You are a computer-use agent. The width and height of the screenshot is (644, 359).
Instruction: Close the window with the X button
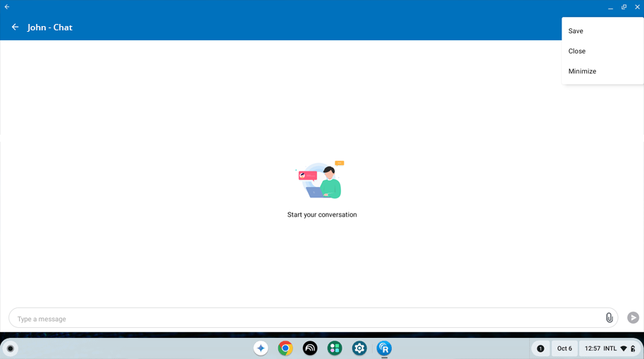click(x=638, y=7)
